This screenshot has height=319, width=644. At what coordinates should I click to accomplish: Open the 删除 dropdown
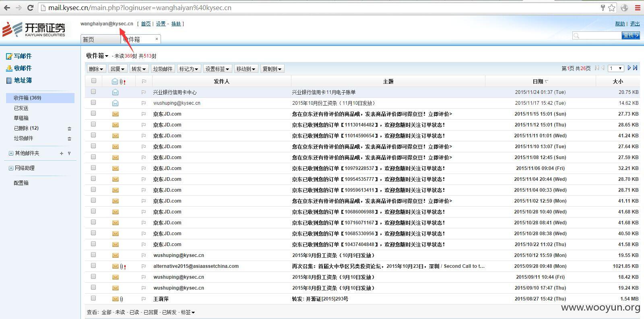97,69
